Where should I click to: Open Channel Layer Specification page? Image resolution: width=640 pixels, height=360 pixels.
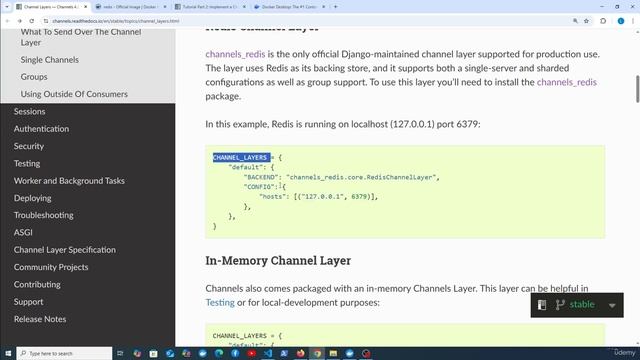tap(64, 250)
